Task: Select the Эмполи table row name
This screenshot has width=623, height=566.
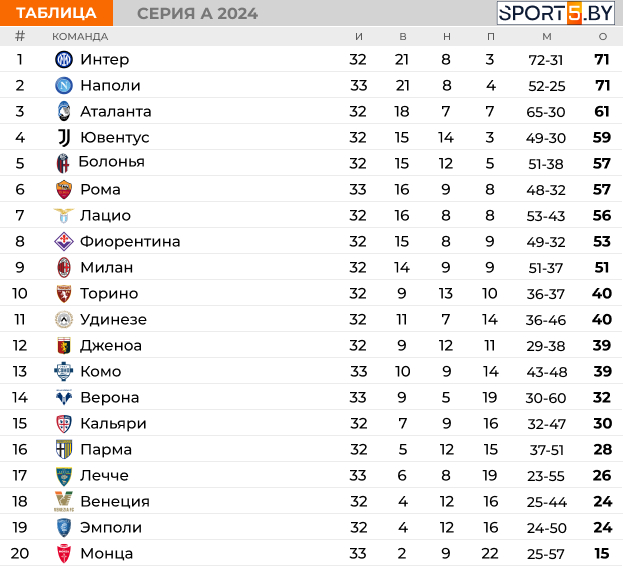Action: pyautogui.click(x=111, y=527)
